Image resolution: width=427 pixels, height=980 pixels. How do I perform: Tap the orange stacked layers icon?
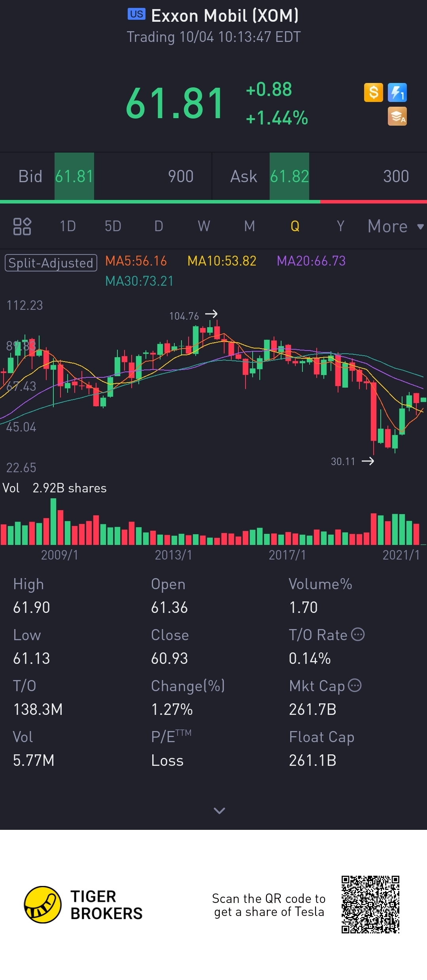point(397,116)
